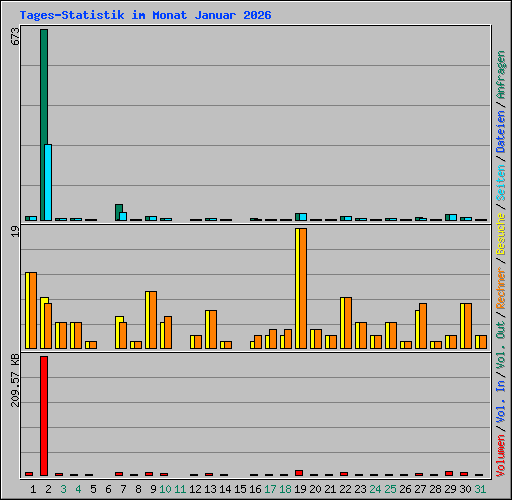Select the 'Volumen' legend label
Viewport: 512px width, 500px height.
pyautogui.click(x=501, y=455)
